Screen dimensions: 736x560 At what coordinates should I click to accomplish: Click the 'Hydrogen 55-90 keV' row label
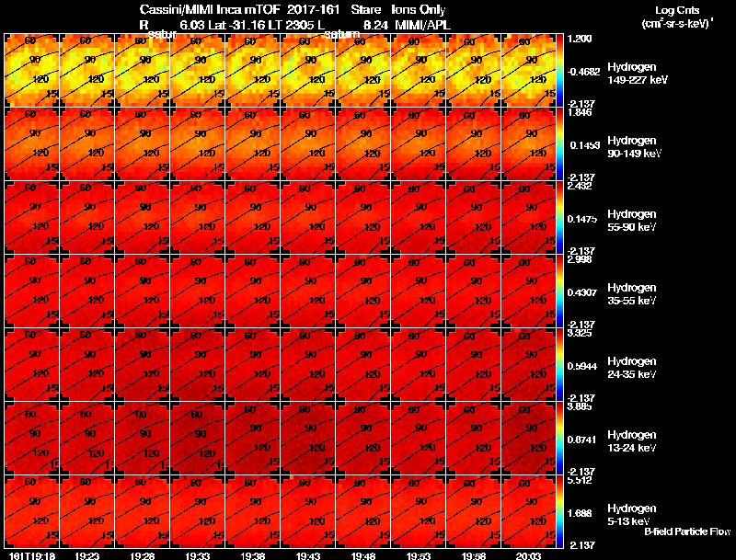click(x=632, y=221)
